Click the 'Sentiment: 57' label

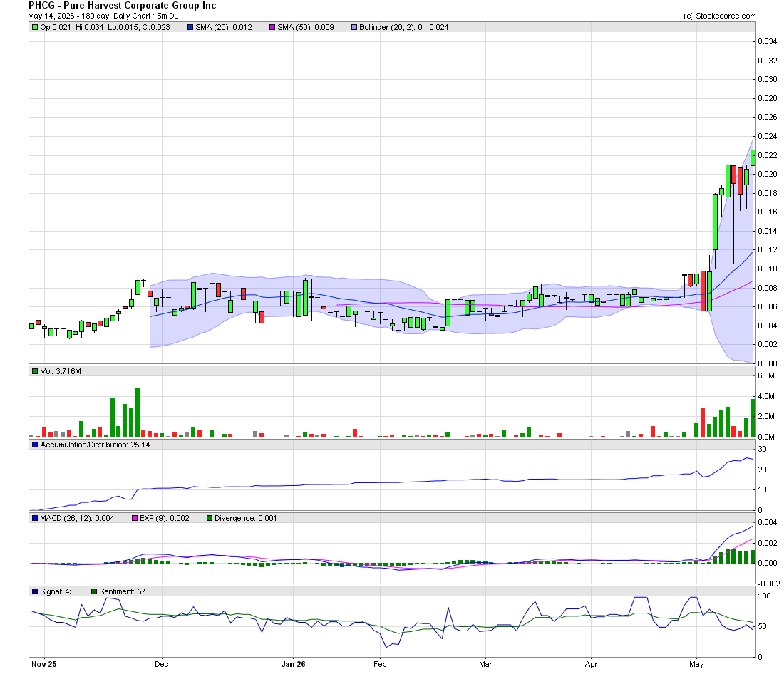[x=123, y=591]
